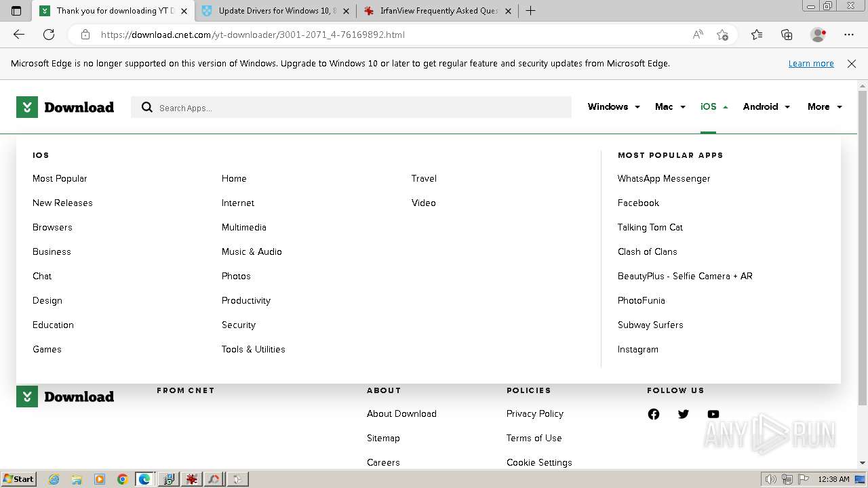Select the Productivity category
Screen dimensions: 868x488
pos(246,300)
